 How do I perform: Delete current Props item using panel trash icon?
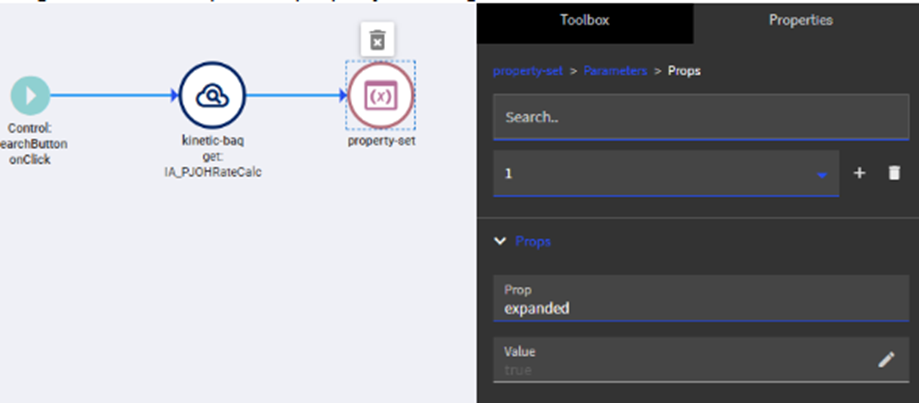(x=894, y=173)
